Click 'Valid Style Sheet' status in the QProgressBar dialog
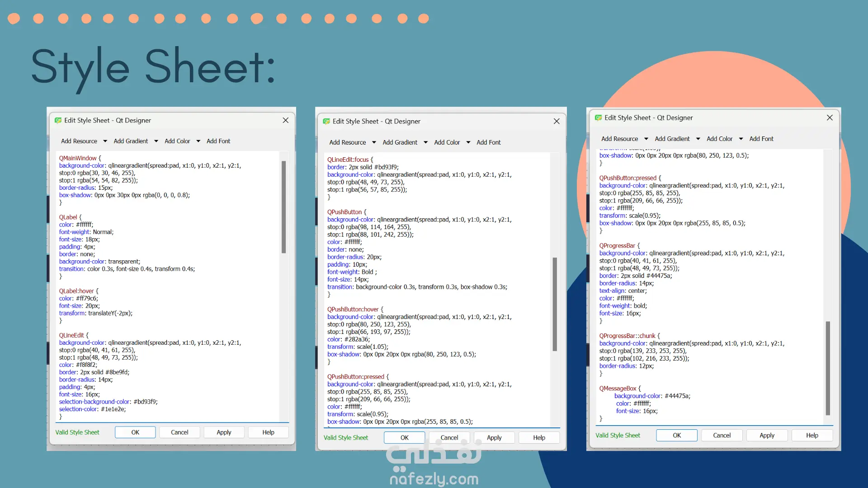Image resolution: width=868 pixels, height=488 pixels. pyautogui.click(x=618, y=436)
